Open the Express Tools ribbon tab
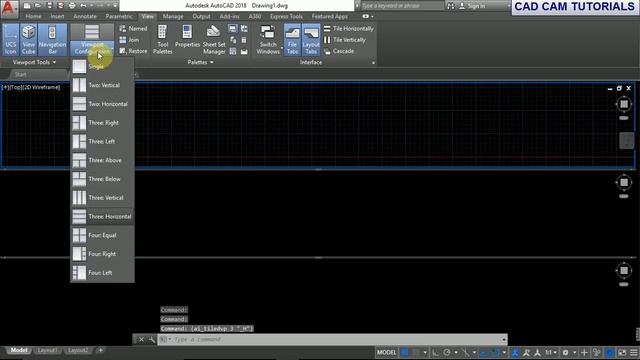 (286, 16)
